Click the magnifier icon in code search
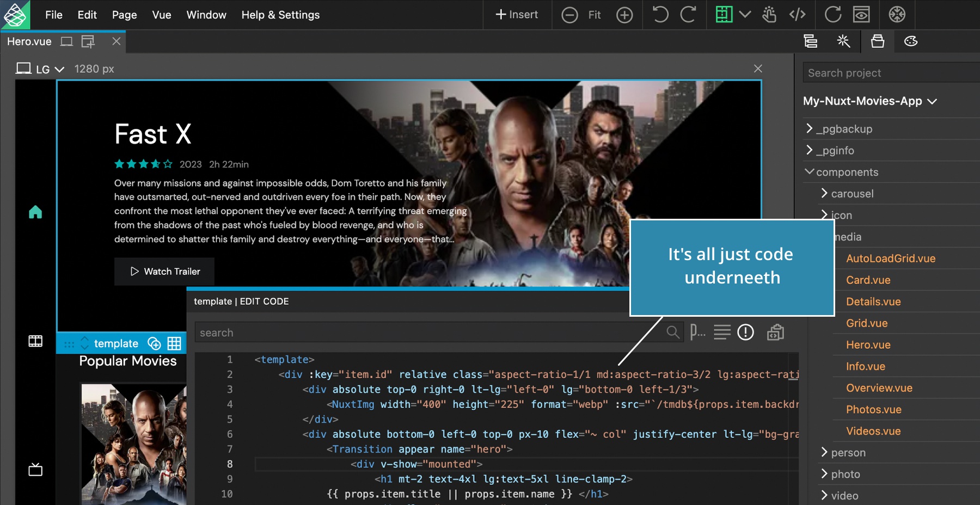The width and height of the screenshot is (980, 505). pyautogui.click(x=673, y=332)
